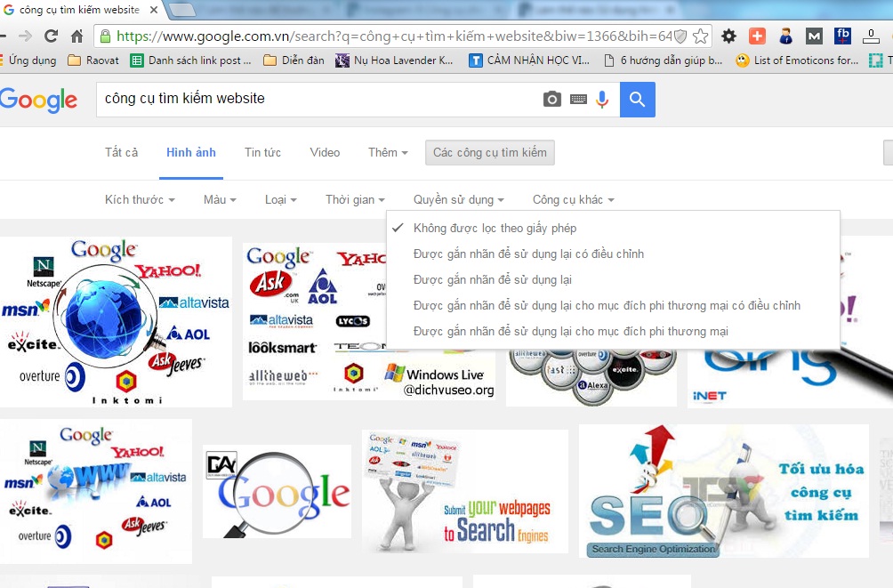Click the search query input field
The image size is (893, 588).
point(319,99)
